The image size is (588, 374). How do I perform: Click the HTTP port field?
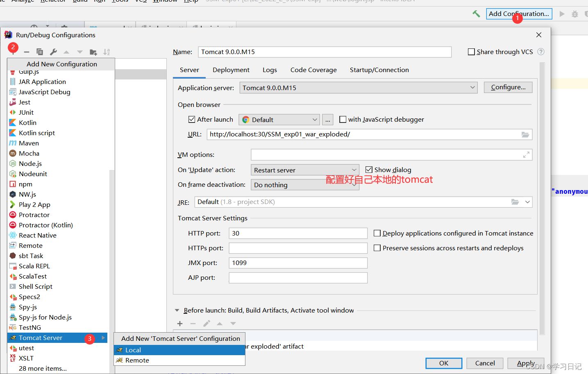[x=298, y=233]
